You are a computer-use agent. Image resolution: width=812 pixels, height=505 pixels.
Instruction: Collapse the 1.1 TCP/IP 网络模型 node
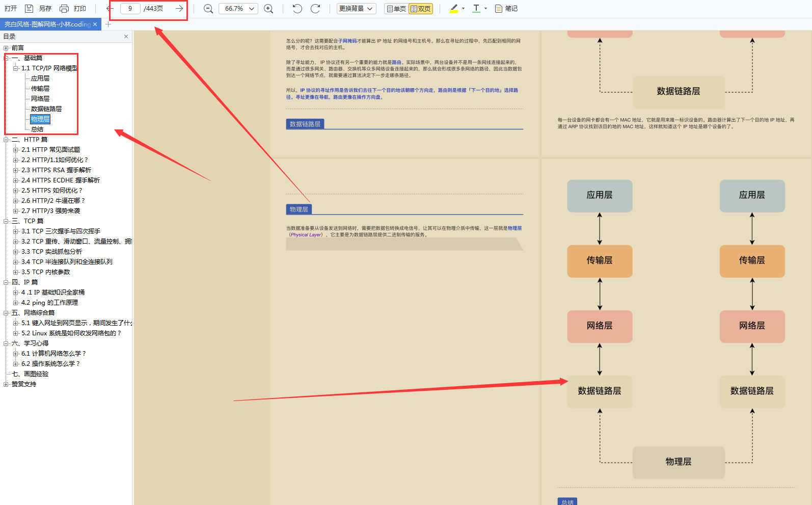[15, 68]
